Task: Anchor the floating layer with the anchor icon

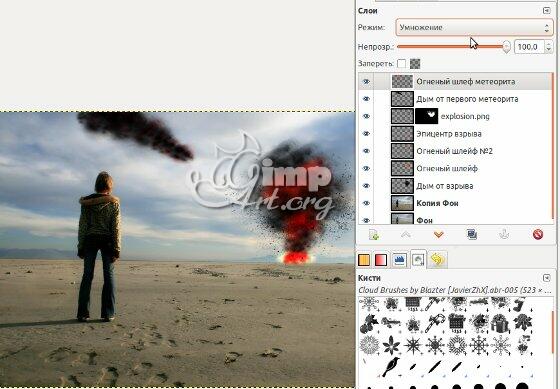Action: point(504,235)
